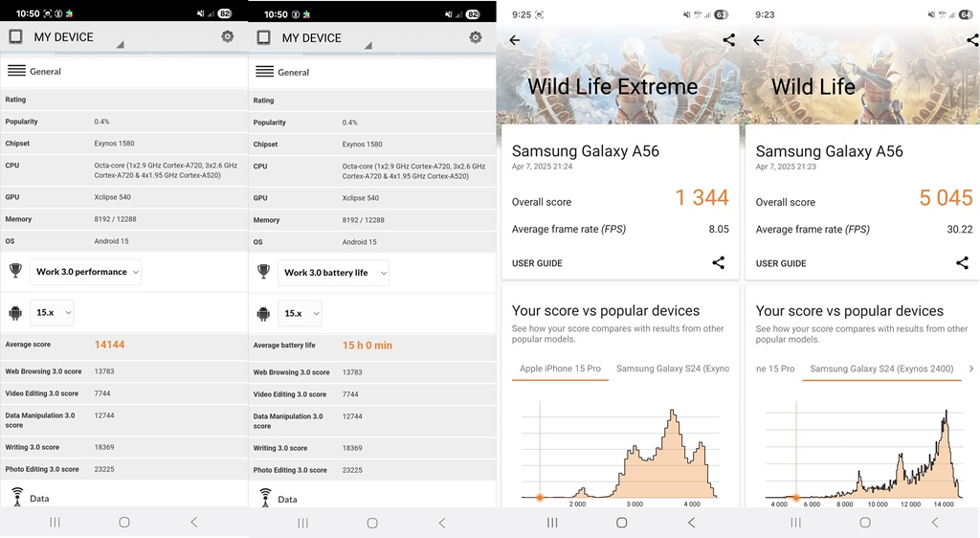
Task: Tap trophy icon next to Work 3.0 battery life
Action: pyautogui.click(x=264, y=271)
